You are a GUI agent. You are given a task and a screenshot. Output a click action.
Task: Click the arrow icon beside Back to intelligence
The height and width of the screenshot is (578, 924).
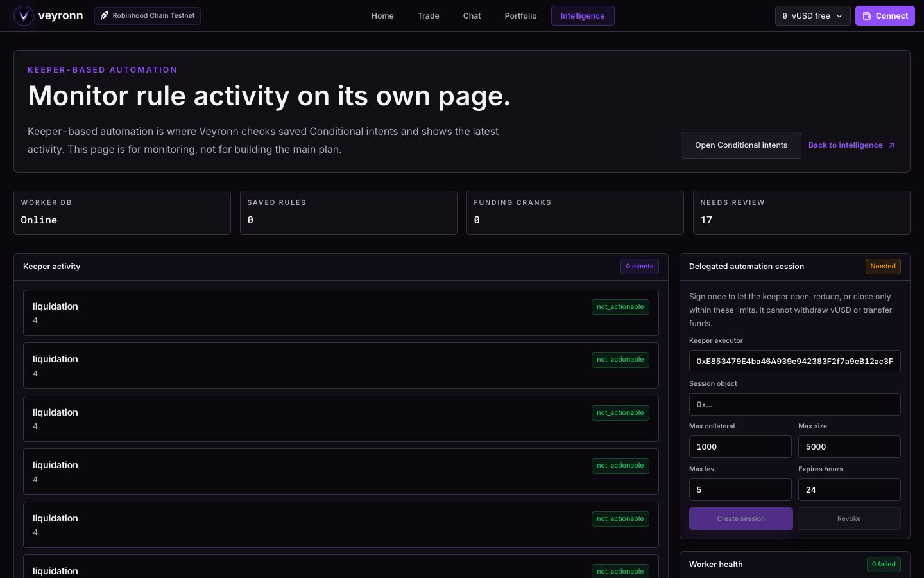click(x=891, y=145)
